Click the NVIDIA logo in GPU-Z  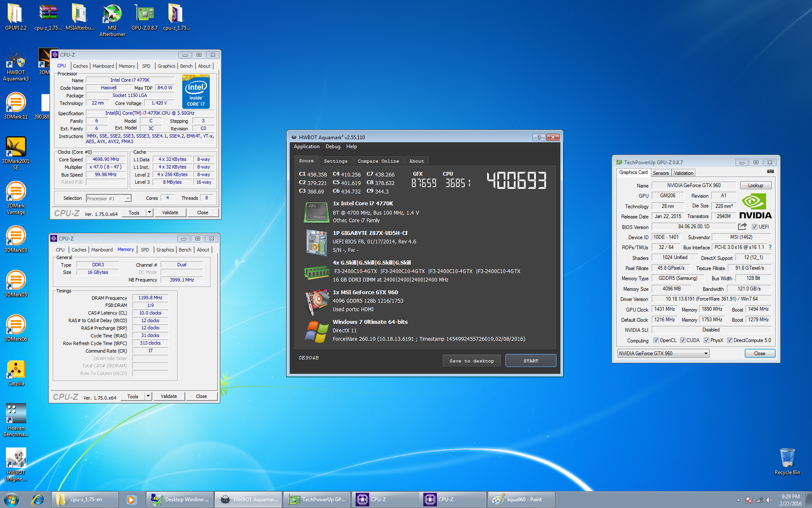(755, 206)
